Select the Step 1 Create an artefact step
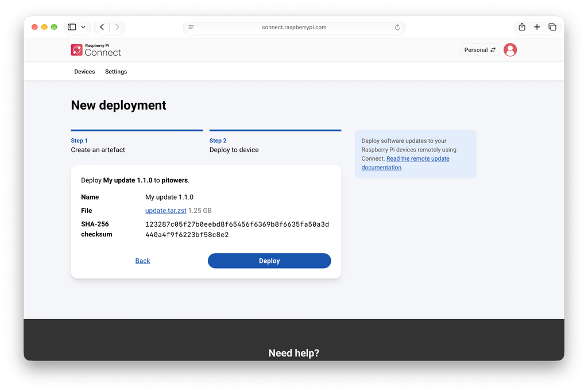 [x=137, y=142]
